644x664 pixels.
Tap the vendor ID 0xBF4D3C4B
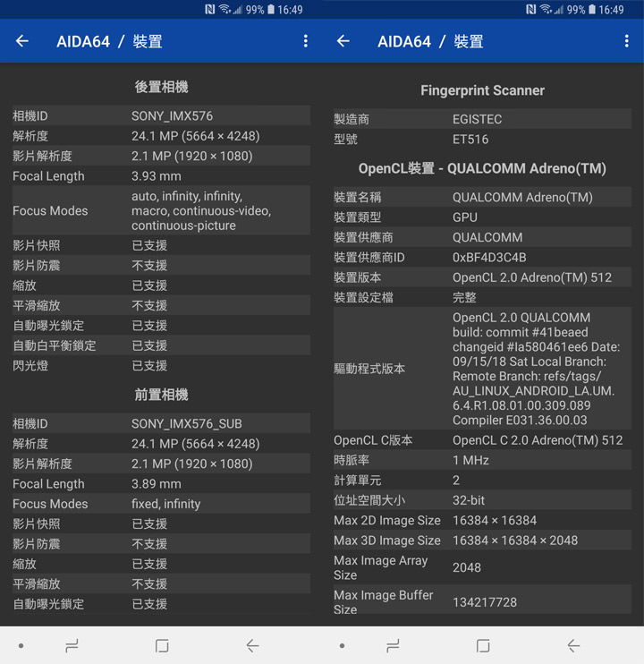pyautogui.click(x=489, y=258)
